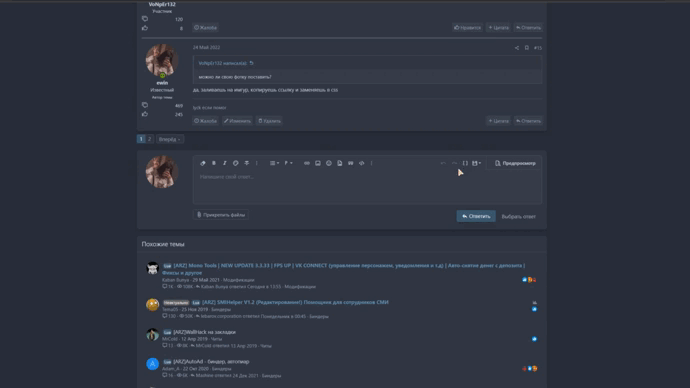Viewport: 690px width, 388px height.
Task: Expand the list options dropdown in editor
Action: [x=274, y=163]
